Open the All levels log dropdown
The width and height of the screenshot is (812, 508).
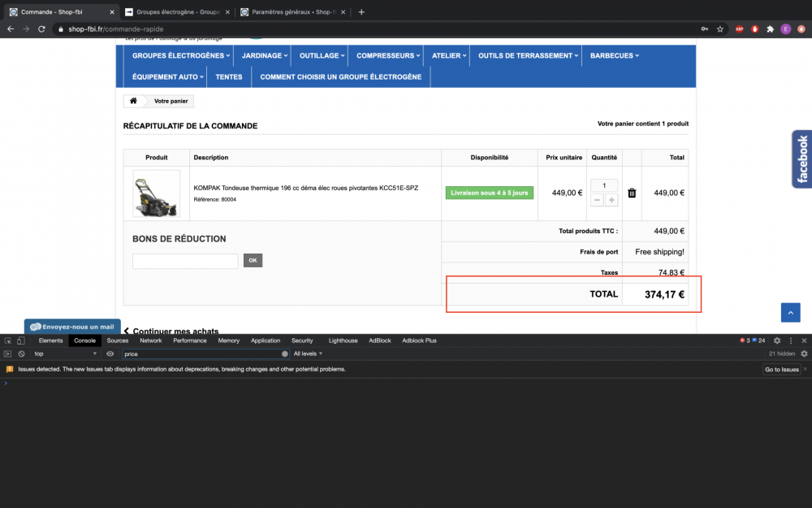point(308,354)
